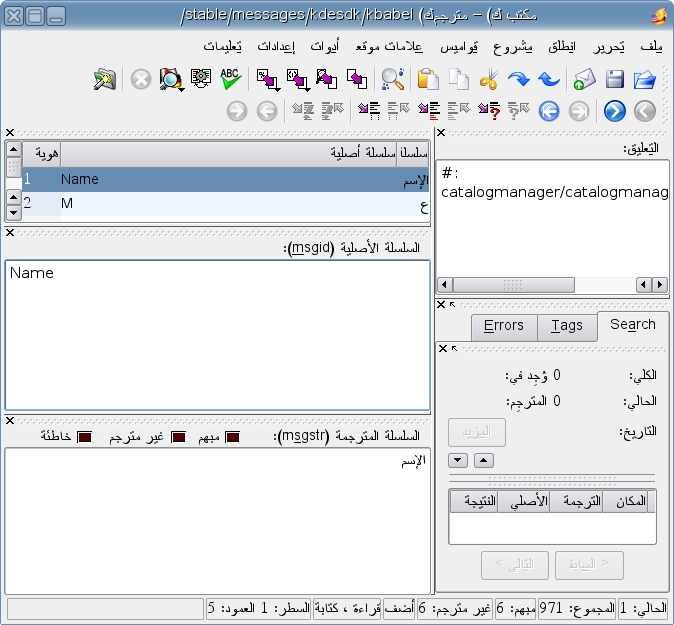
Task: Run the ABC spell check tool
Action: coord(231,80)
